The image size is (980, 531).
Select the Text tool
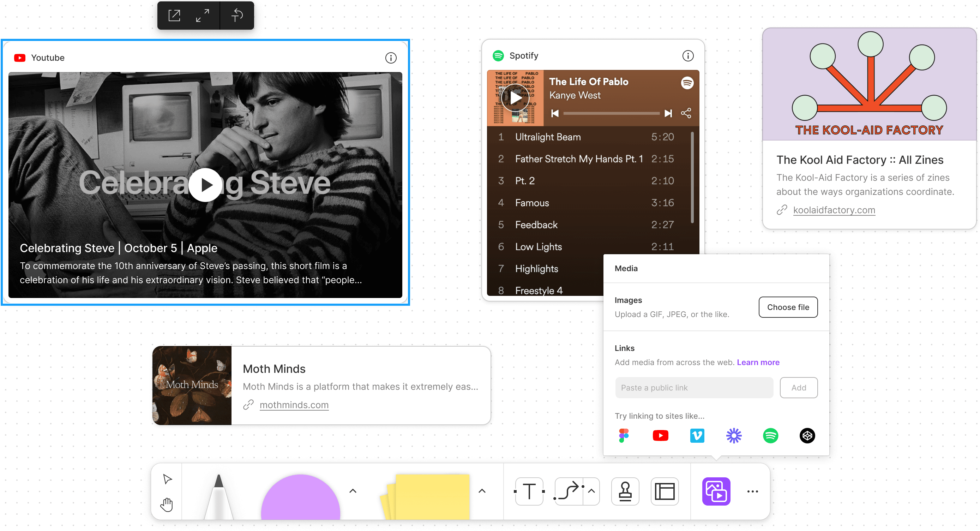tap(529, 491)
